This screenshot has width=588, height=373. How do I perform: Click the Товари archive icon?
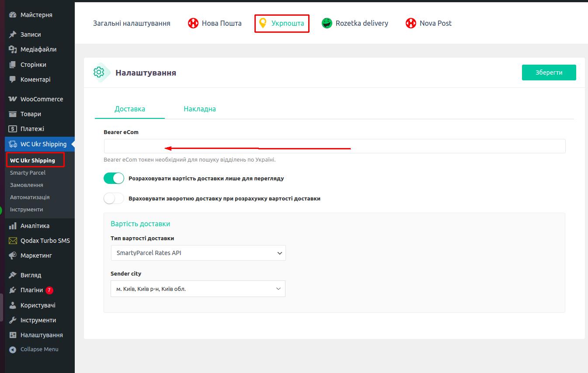click(13, 114)
